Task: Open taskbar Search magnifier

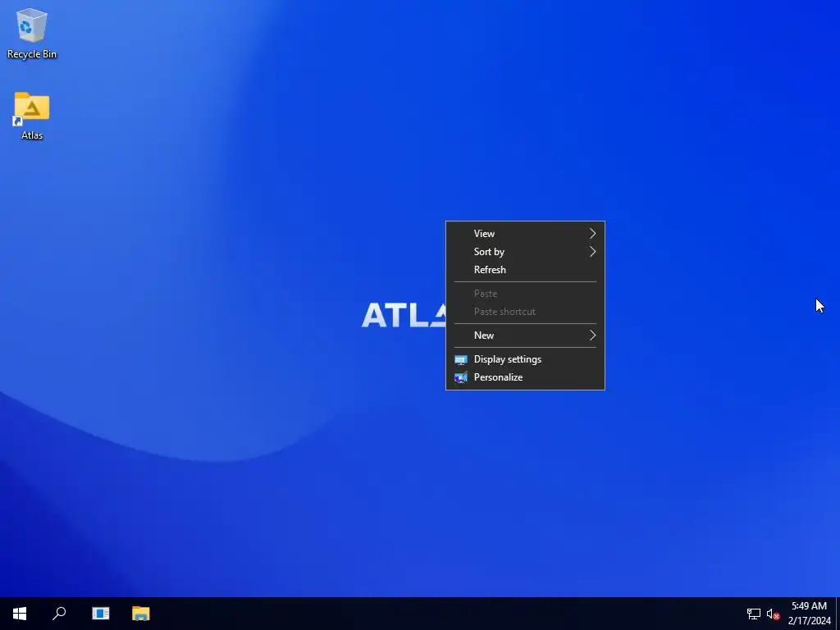Action: coord(59,614)
